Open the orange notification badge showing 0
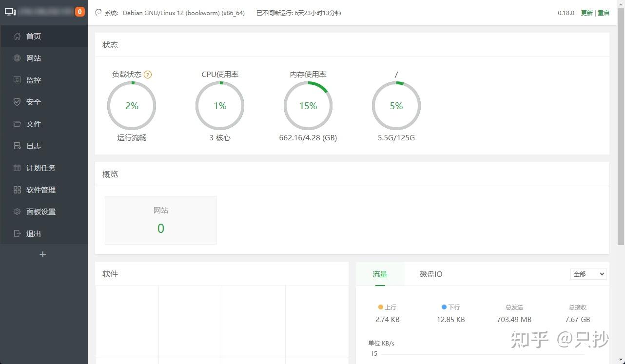 point(79,12)
